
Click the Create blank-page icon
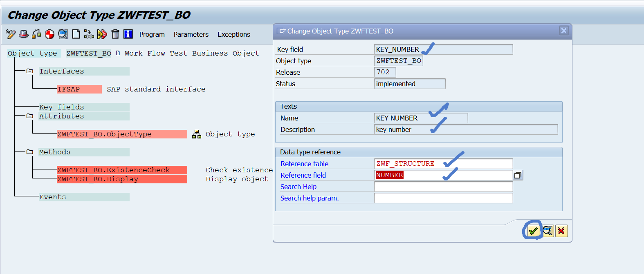(x=76, y=34)
